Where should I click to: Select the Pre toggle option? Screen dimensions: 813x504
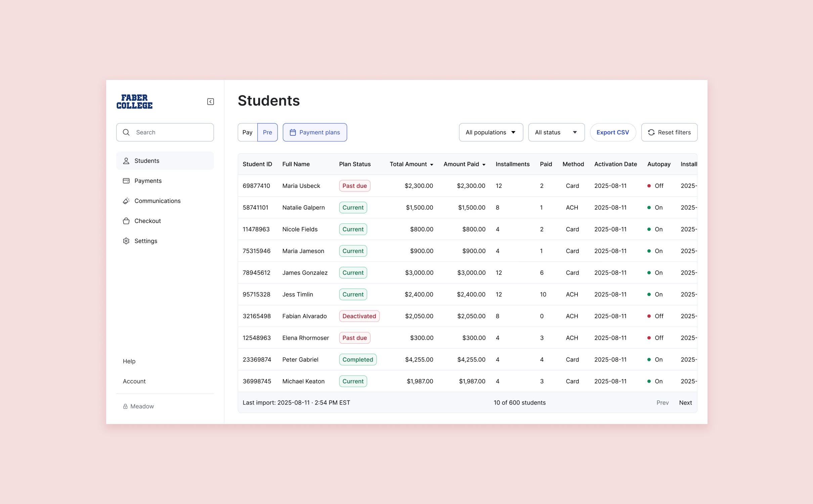267,132
